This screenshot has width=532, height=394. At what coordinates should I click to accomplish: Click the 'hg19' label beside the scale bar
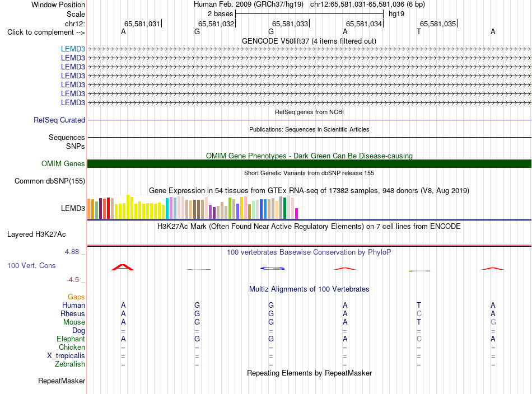coord(396,14)
